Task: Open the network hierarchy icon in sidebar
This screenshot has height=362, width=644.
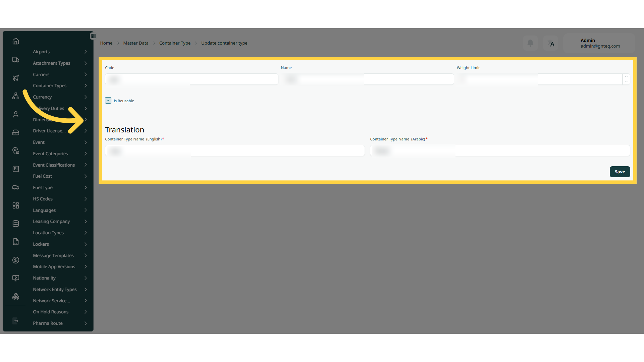Action: [16, 96]
